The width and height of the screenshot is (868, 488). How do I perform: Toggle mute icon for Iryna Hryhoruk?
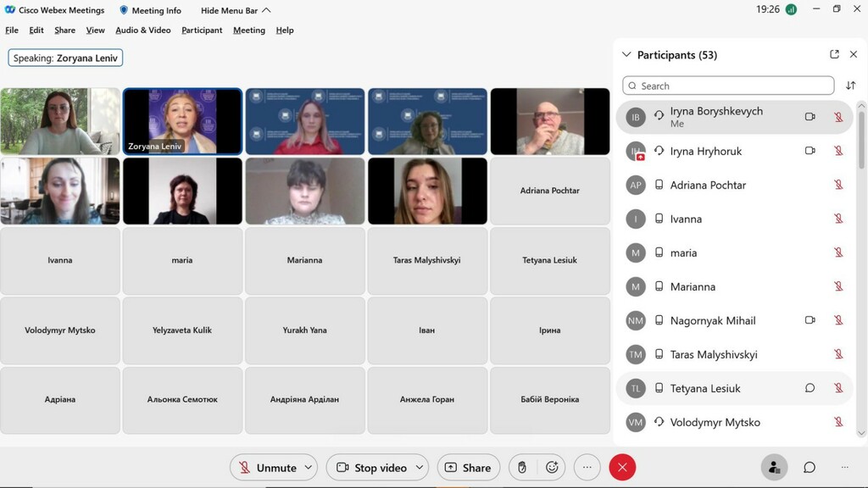click(x=838, y=151)
